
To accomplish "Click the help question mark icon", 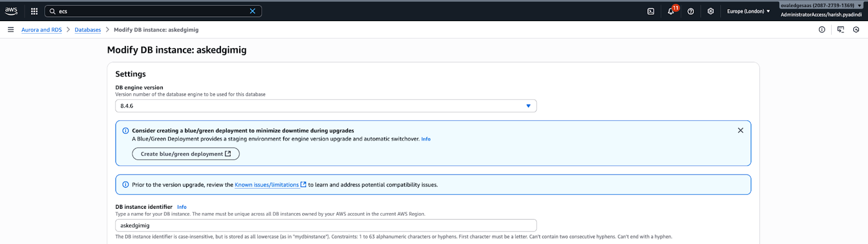I will [x=691, y=11].
